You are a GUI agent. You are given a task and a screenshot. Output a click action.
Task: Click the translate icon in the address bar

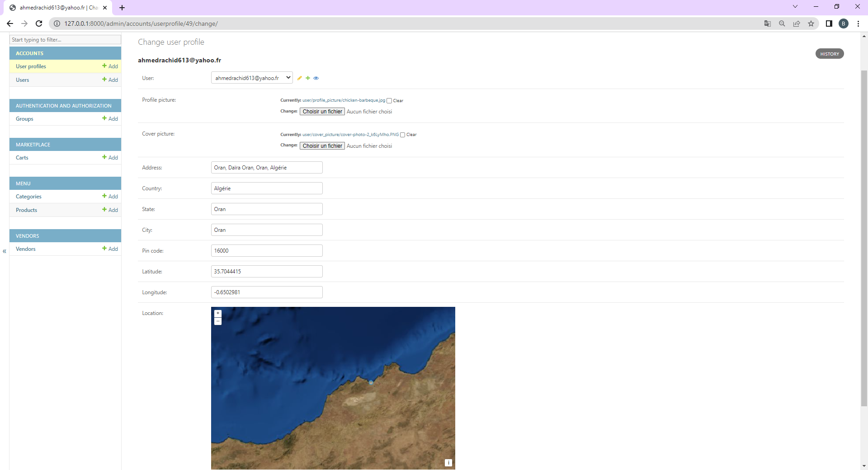(767, 23)
